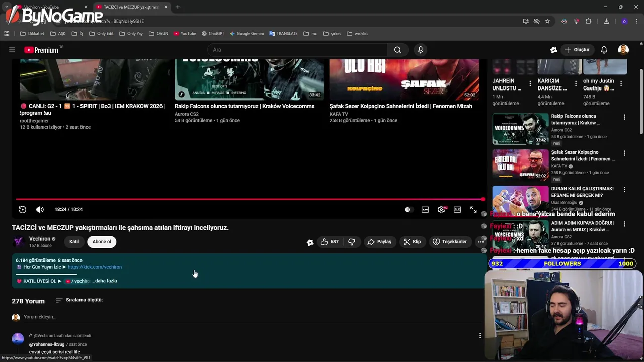Replay the video with the replay icon
This screenshot has height=362, width=644.
pos(22,209)
